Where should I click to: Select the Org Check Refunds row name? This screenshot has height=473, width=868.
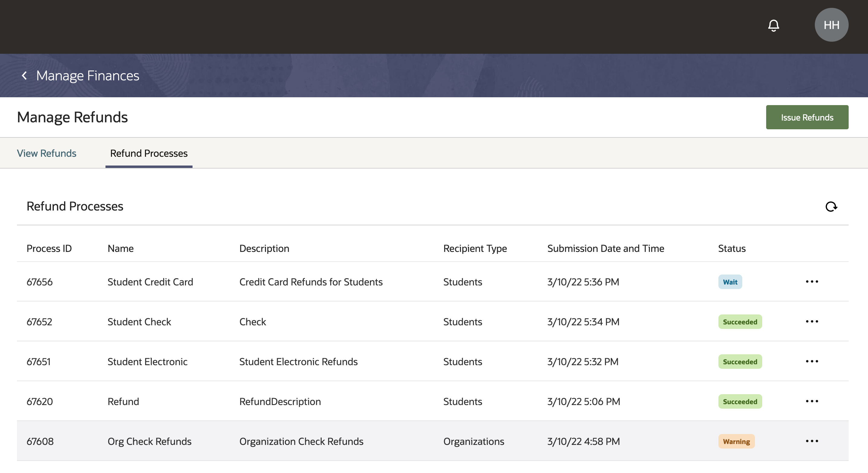point(149,441)
